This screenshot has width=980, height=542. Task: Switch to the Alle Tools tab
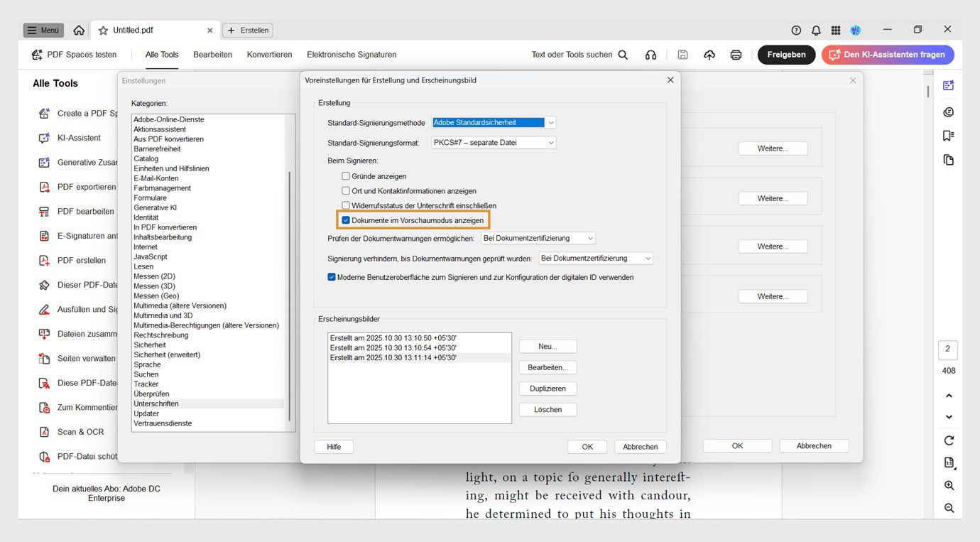(162, 55)
